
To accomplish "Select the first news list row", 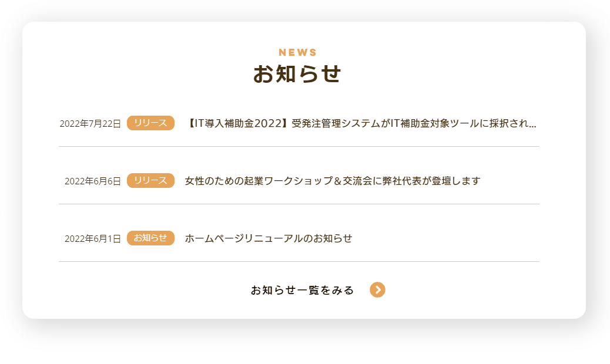I will pos(299,123).
